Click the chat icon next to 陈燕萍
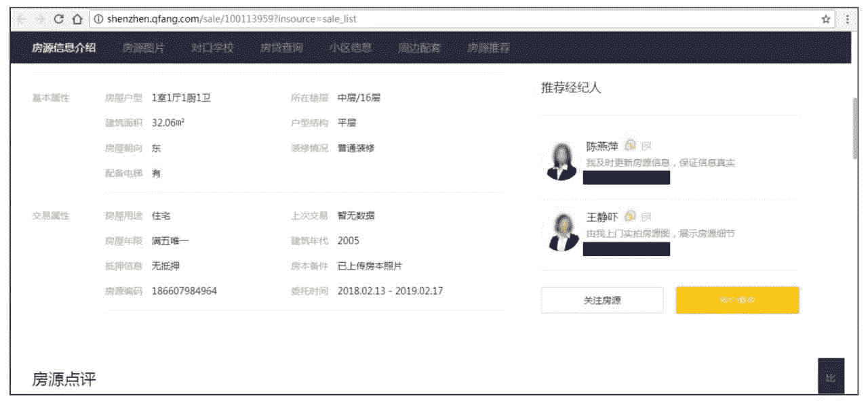 tap(630, 145)
